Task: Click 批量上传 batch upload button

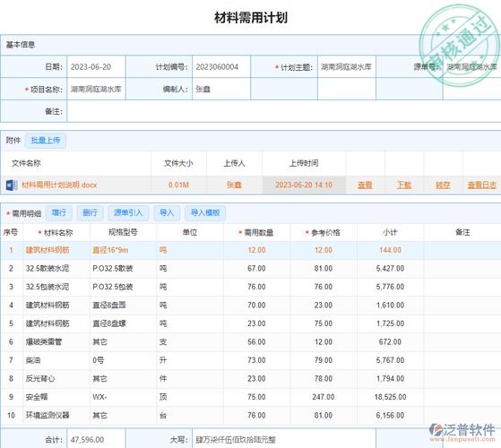Action: [46, 141]
